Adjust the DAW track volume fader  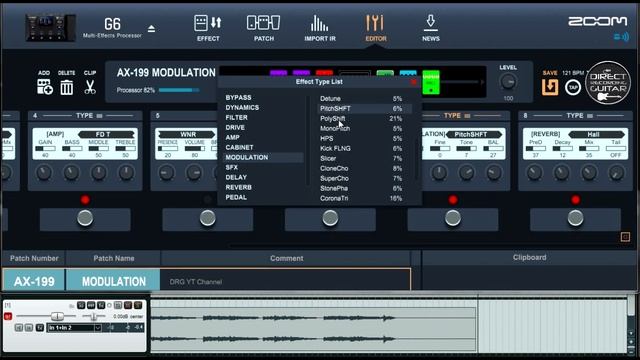click(x=57, y=316)
